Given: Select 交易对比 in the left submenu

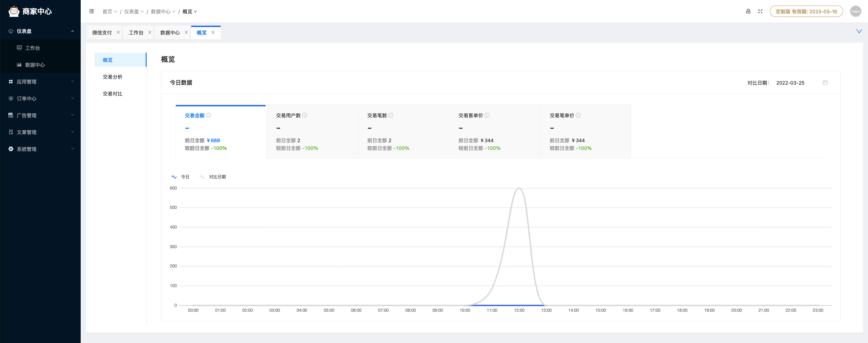Looking at the screenshot, I should click(x=120, y=93).
